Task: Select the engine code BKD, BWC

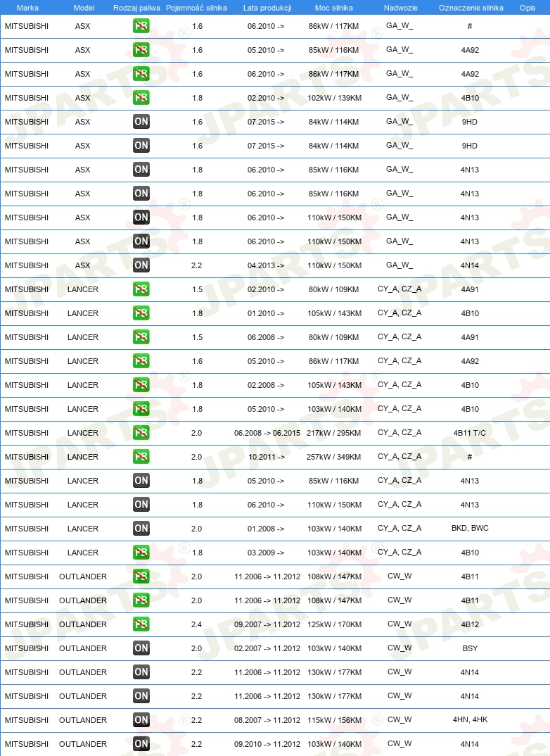Action: pyautogui.click(x=470, y=528)
